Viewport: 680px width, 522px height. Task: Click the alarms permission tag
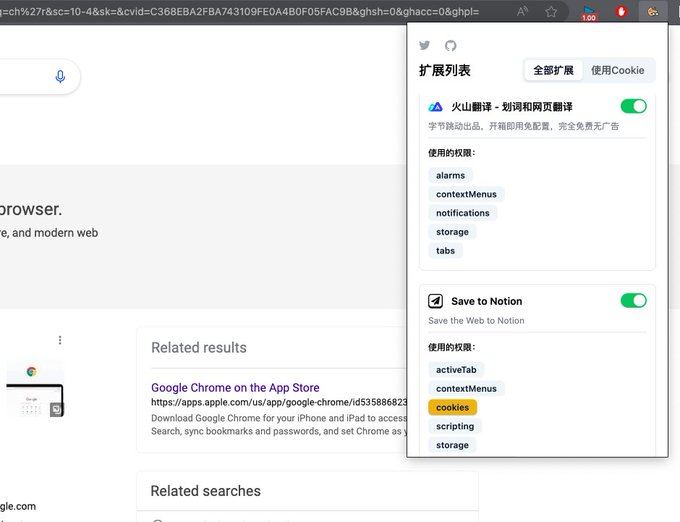tap(450, 176)
